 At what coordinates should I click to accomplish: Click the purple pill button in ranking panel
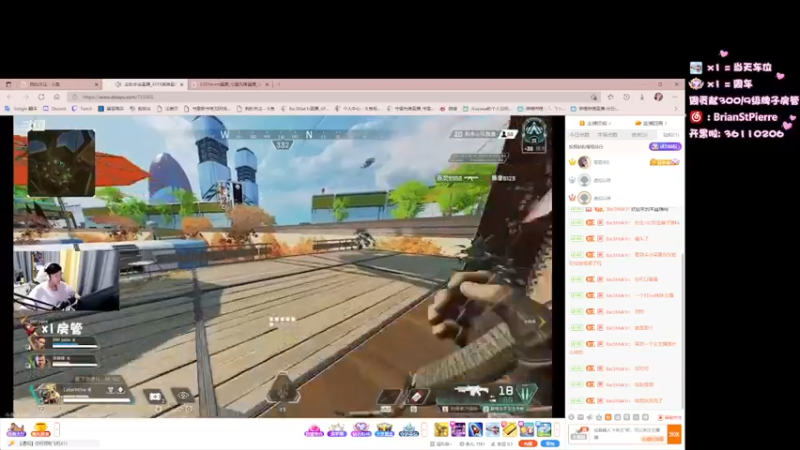pos(665,146)
